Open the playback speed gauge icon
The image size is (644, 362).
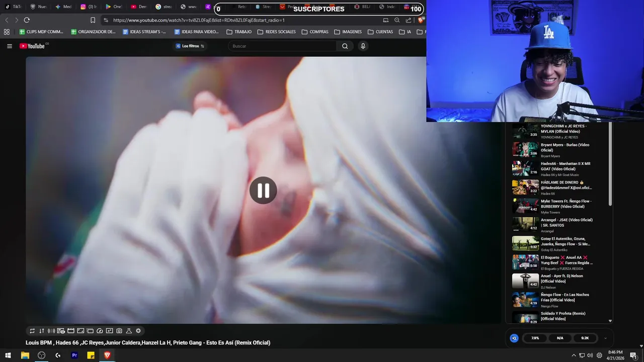point(100,331)
